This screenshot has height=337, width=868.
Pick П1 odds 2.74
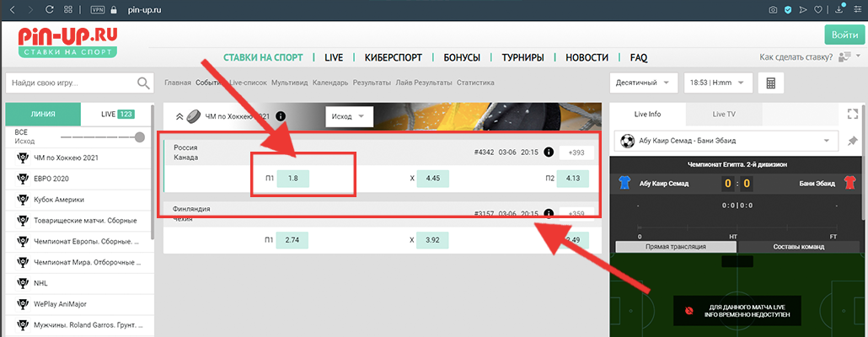pos(292,240)
